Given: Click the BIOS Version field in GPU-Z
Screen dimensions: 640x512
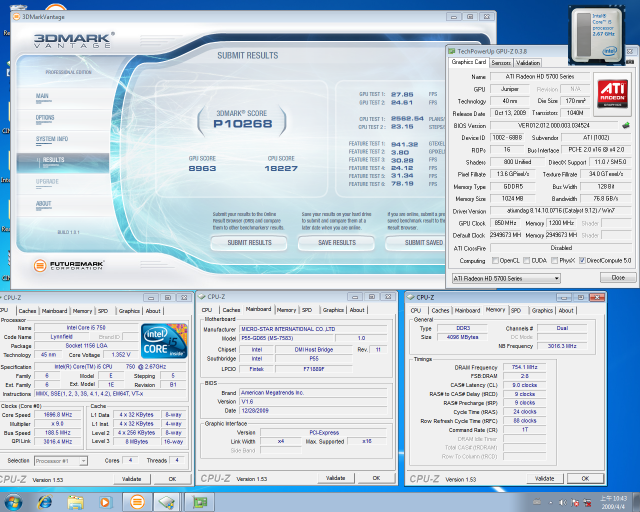Looking at the screenshot, I should 553,125.
